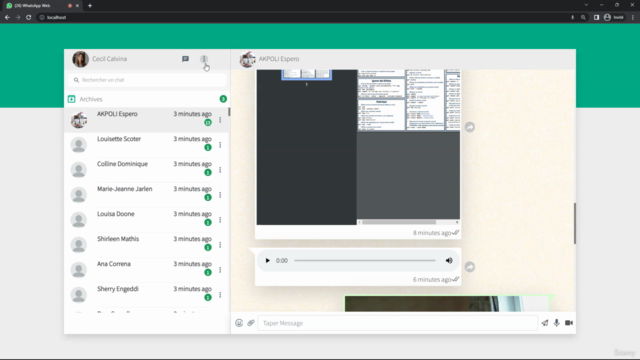Open the browser profile button
Viewport: 640px width, 360px height.
click(x=614, y=17)
